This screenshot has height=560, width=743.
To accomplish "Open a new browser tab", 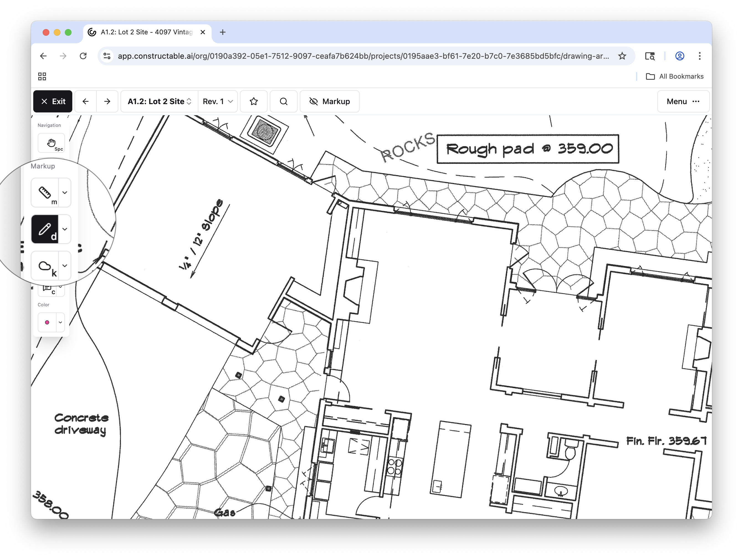I will tap(223, 32).
